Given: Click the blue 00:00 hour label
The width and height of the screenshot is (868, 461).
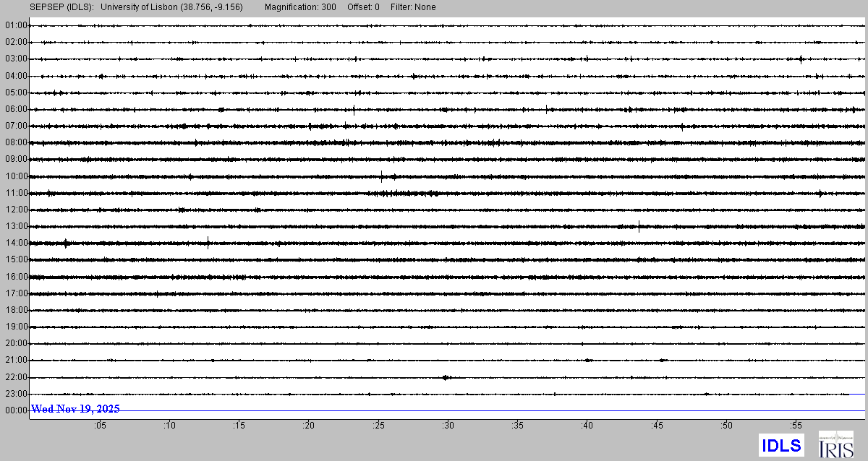Looking at the screenshot, I should pos(16,410).
